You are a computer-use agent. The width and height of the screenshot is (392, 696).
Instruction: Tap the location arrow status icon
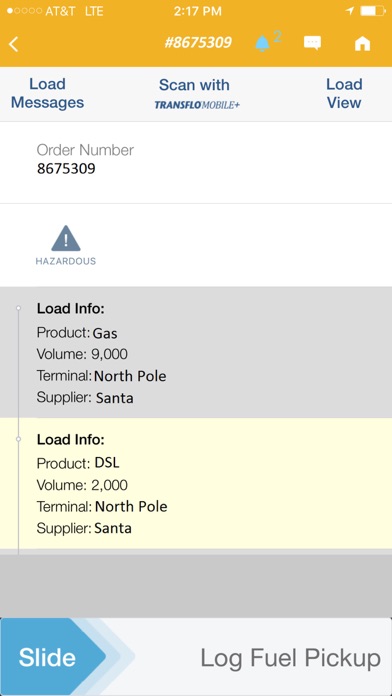point(350,11)
